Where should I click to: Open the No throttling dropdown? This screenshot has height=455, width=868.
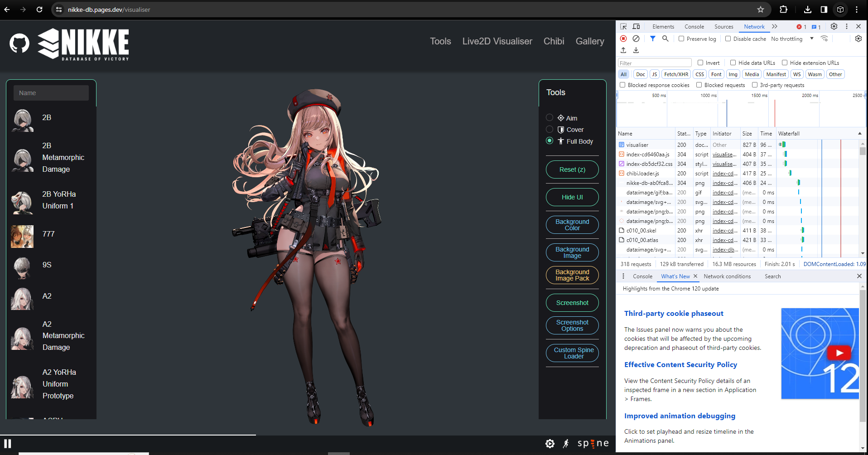(x=792, y=39)
